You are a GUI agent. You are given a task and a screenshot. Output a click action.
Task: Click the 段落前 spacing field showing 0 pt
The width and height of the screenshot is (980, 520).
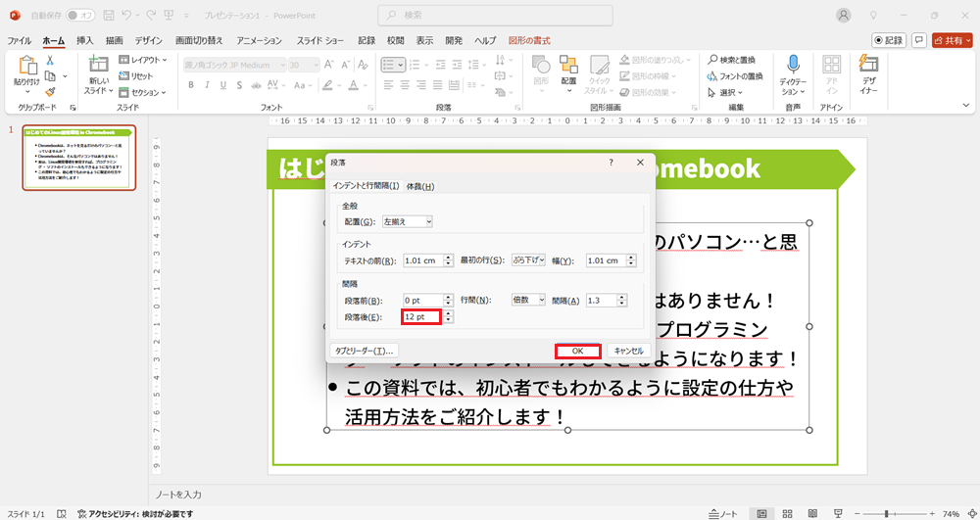click(x=422, y=301)
